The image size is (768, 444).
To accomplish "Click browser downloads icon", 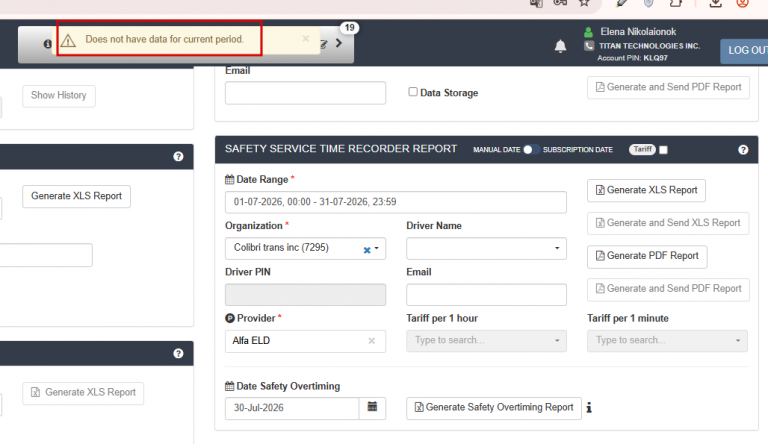I will pyautogui.click(x=715, y=3).
